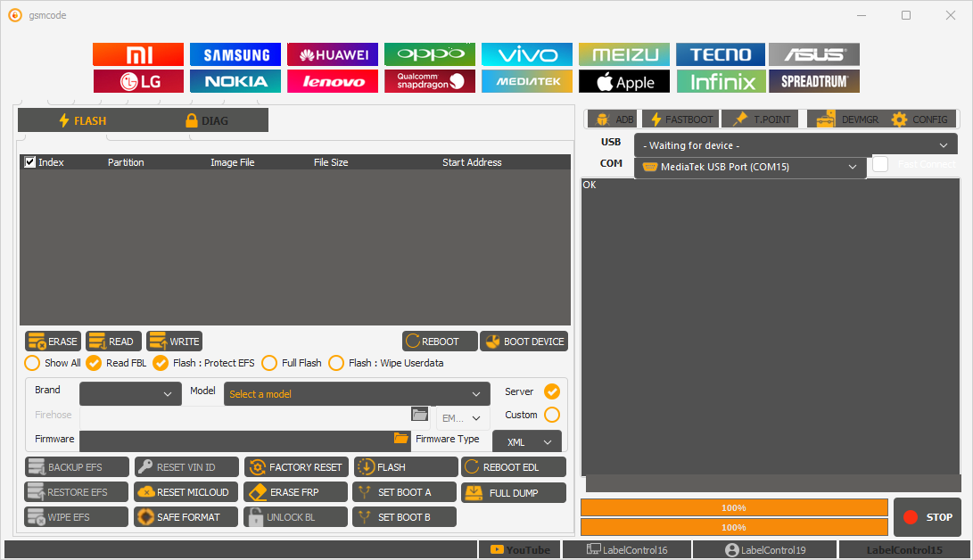973x560 pixels.
Task: Expand the COM port dropdown
Action: coord(750,167)
